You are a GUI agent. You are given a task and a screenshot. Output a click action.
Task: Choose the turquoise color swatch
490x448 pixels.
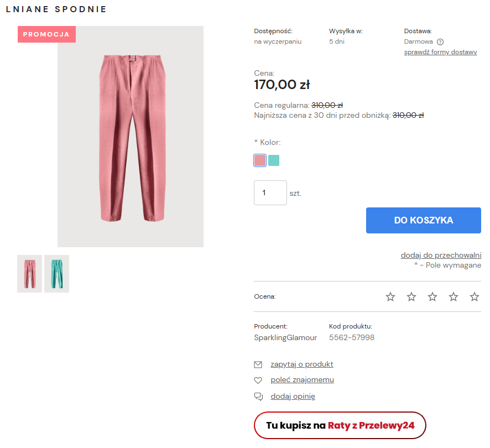click(274, 160)
